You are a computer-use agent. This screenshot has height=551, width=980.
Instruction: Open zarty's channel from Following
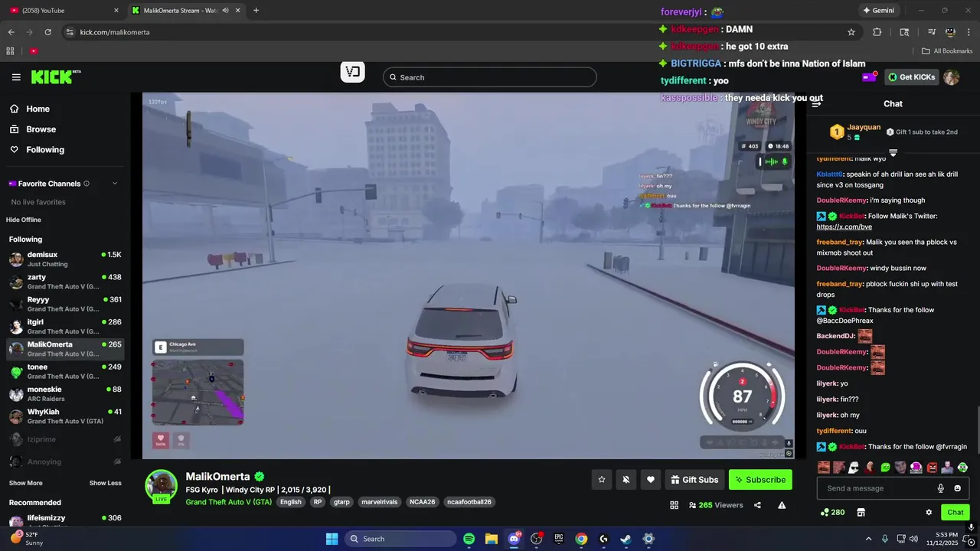tap(65, 282)
